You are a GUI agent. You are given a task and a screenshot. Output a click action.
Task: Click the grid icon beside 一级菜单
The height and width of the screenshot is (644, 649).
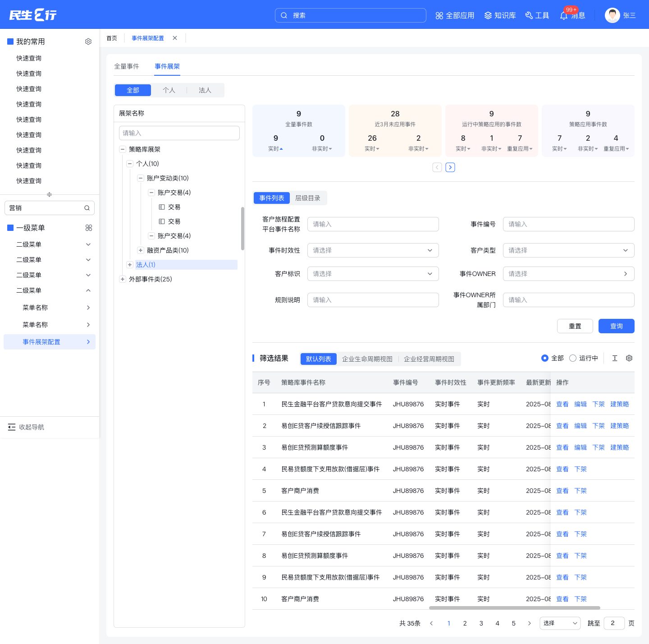(89, 228)
